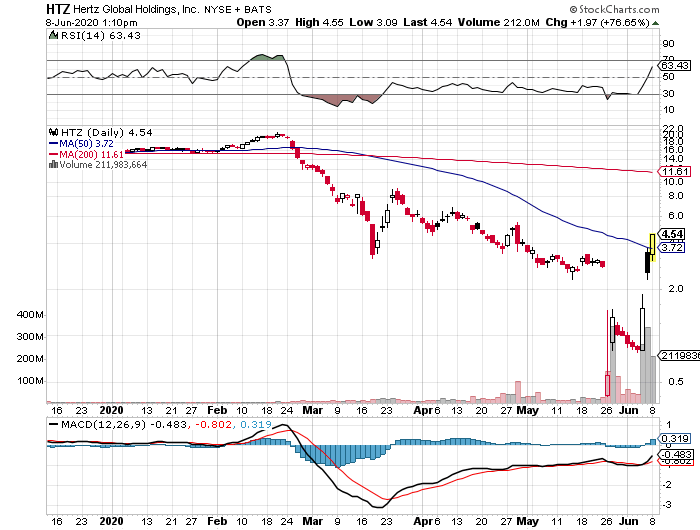Click the RSI(14) panel icon

[53, 35]
